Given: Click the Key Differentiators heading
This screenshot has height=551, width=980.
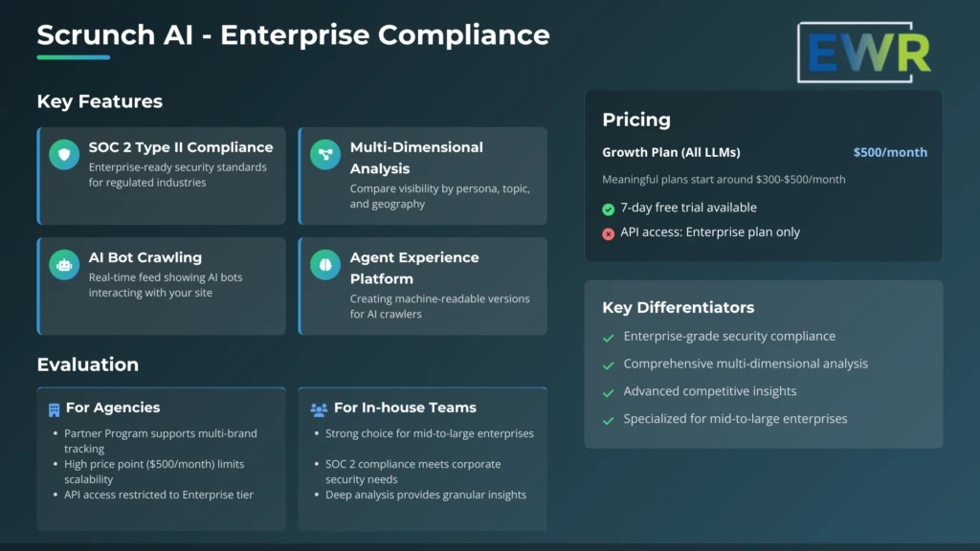Looking at the screenshot, I should pyautogui.click(x=678, y=307).
